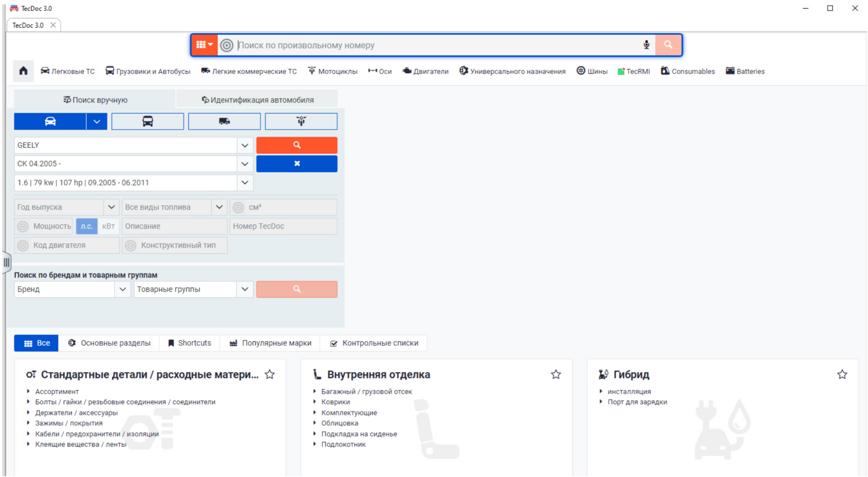Open Багажный / грузовой отсек subcategory
Image resolution: width=868 pixels, height=477 pixels.
pyautogui.click(x=367, y=391)
